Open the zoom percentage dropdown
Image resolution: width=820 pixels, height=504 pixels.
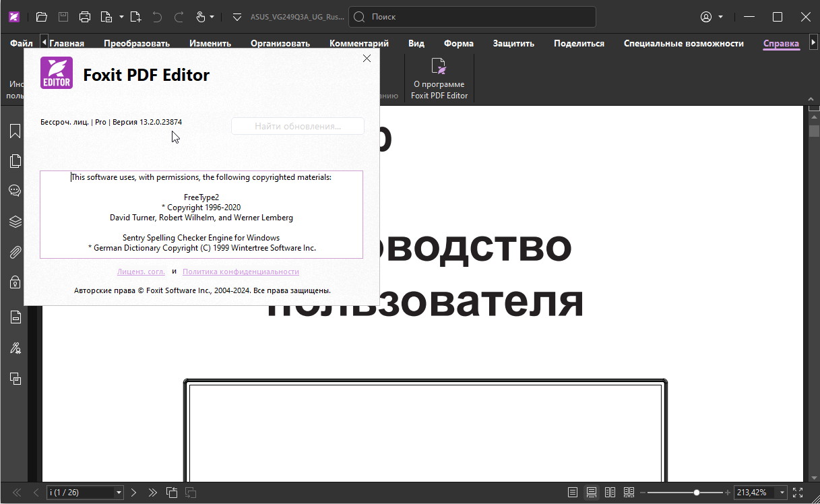tap(782, 493)
